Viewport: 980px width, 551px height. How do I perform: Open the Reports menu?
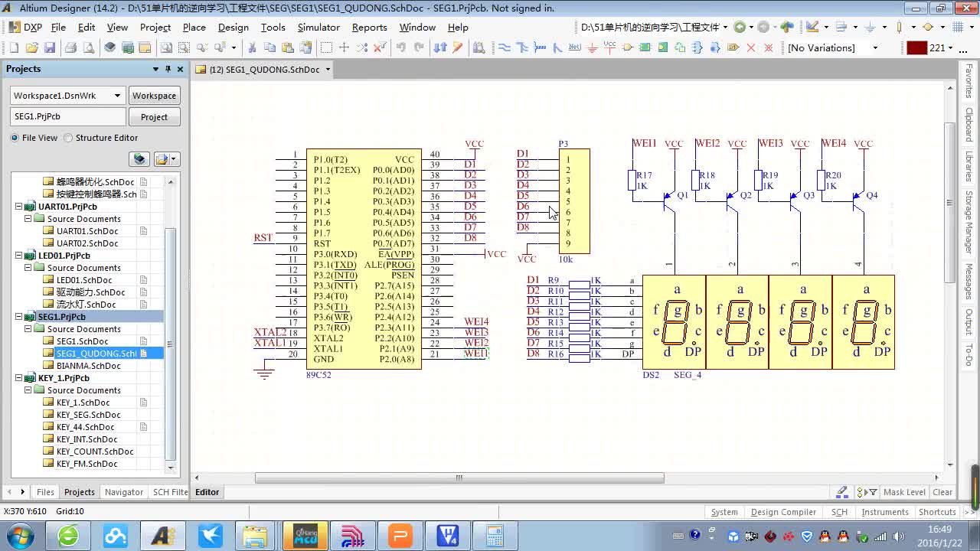(369, 27)
